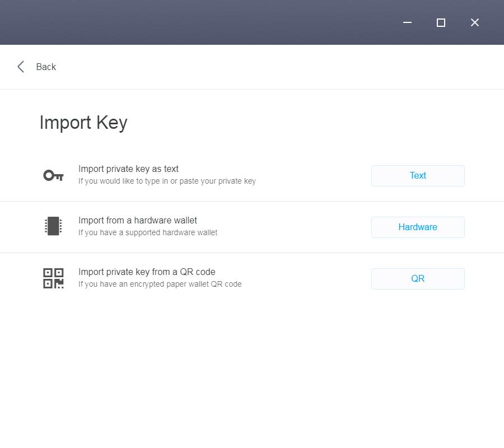Image resolution: width=504 pixels, height=448 pixels.
Task: Click the hardware wallet chip icon
Action: click(53, 226)
